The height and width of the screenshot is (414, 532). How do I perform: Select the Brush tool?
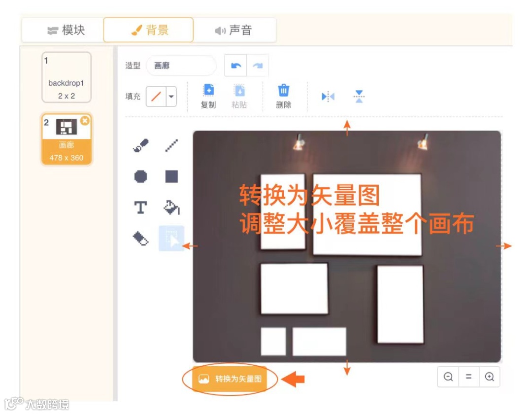141,145
